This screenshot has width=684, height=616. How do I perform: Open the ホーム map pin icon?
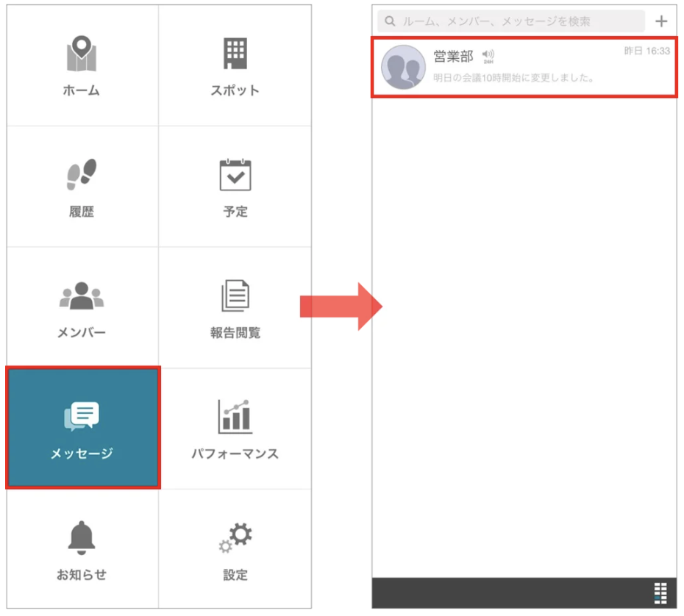(82, 53)
